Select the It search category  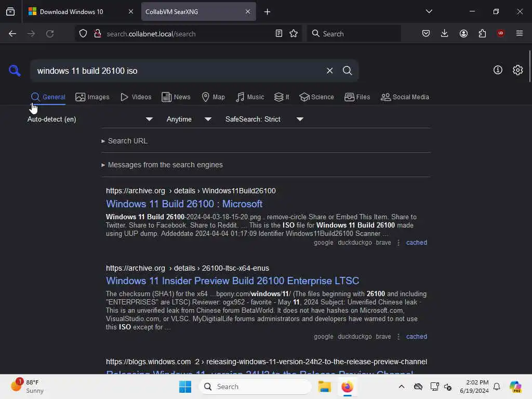point(282,97)
